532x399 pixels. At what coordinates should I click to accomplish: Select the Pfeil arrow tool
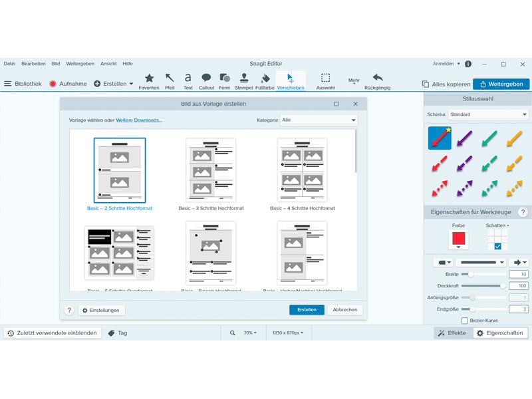click(170, 81)
